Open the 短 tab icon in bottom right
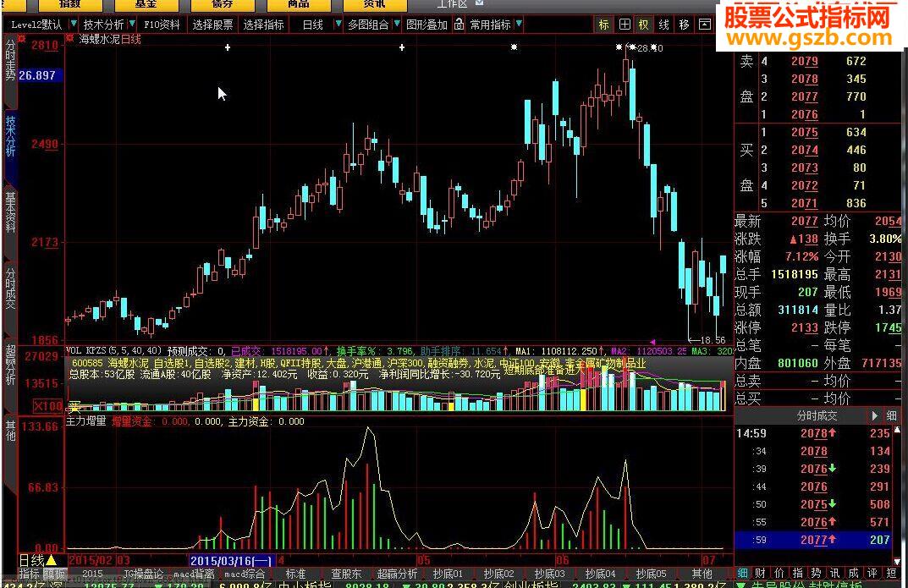Image resolution: width=908 pixels, height=588 pixels. (x=892, y=573)
